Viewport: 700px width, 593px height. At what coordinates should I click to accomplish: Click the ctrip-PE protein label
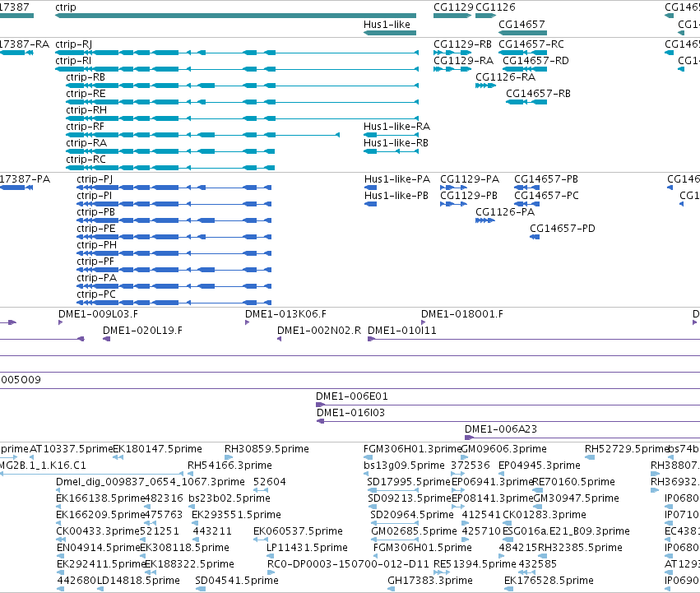coord(96,229)
